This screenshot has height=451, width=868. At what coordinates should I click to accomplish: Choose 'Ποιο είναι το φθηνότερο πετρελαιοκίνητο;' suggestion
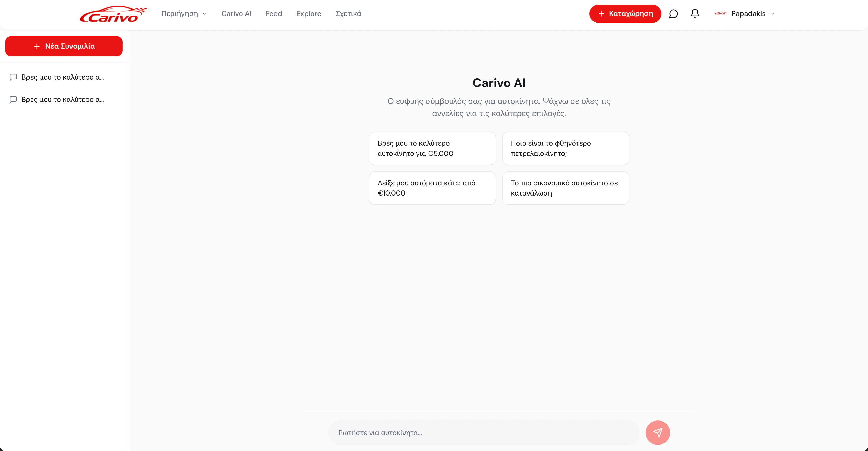[566, 148]
